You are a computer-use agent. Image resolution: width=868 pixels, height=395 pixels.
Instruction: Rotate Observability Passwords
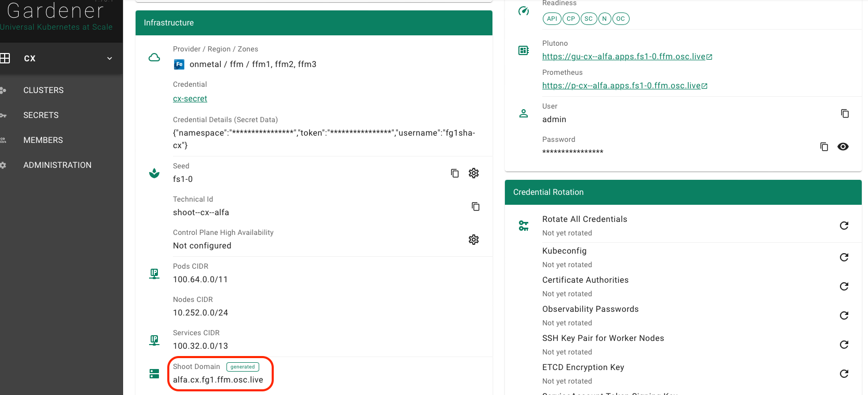click(844, 315)
